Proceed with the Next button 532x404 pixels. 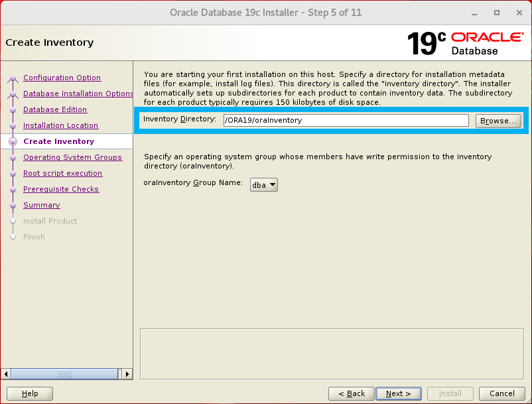[x=399, y=393]
